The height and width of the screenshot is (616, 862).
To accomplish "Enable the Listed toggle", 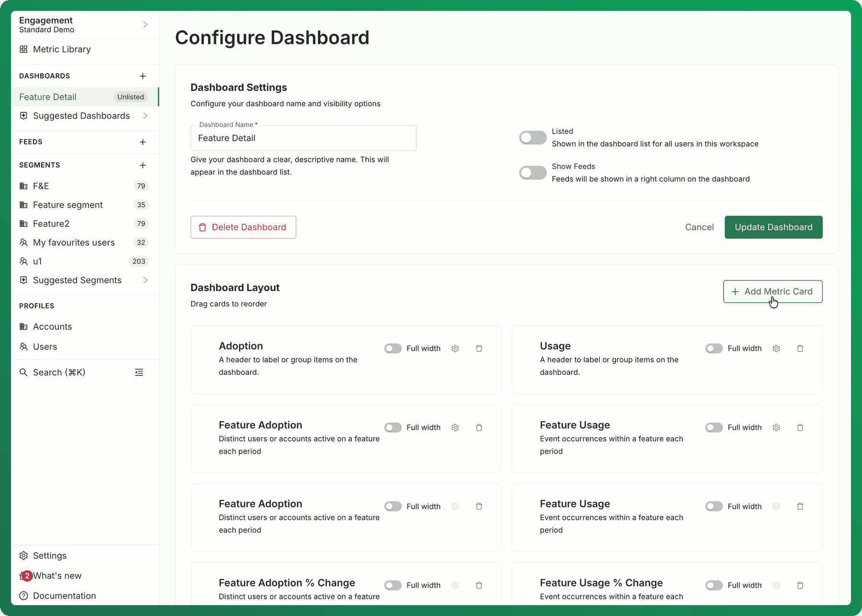I will pyautogui.click(x=533, y=138).
